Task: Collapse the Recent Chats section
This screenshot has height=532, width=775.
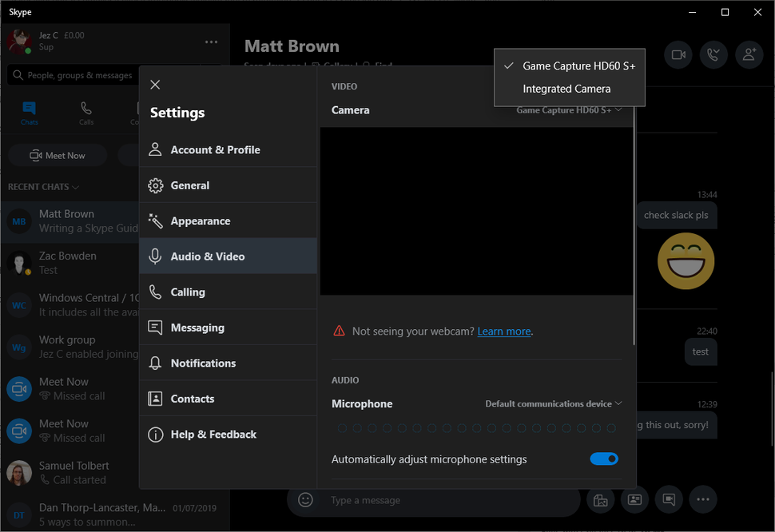Action: (x=43, y=186)
